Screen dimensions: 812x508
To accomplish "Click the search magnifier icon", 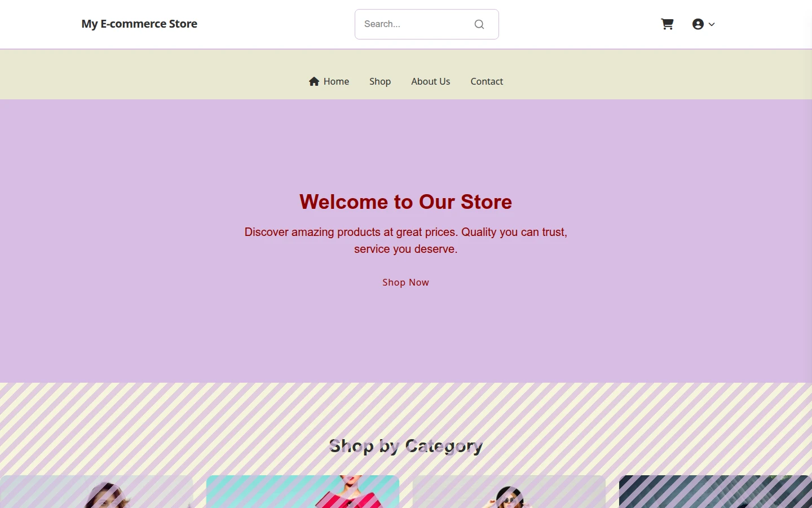I will click(479, 24).
